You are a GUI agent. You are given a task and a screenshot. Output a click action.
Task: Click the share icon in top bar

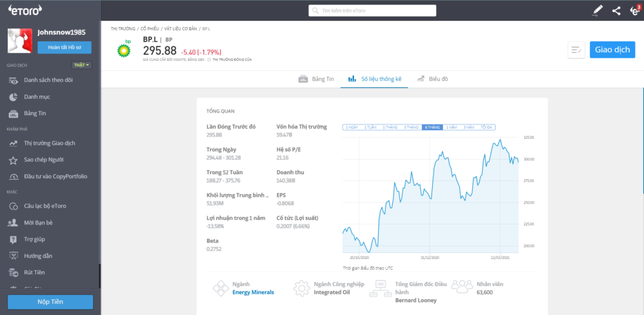coord(616,11)
